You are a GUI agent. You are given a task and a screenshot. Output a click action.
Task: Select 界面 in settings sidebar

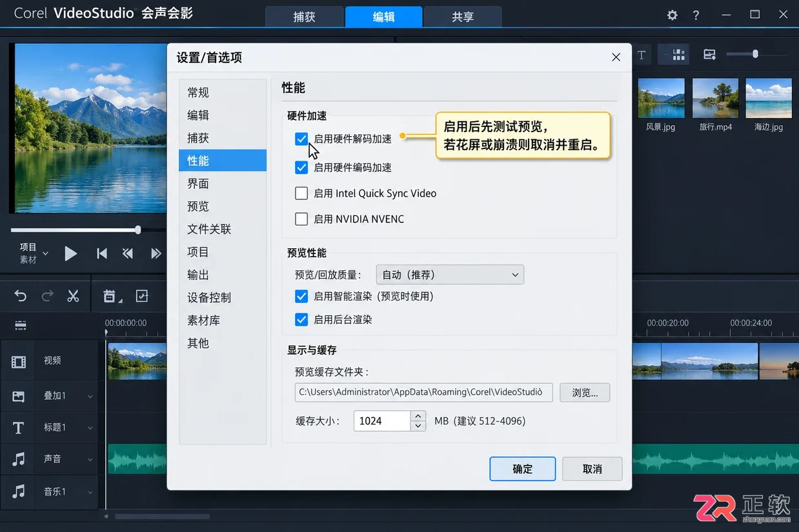click(223, 184)
